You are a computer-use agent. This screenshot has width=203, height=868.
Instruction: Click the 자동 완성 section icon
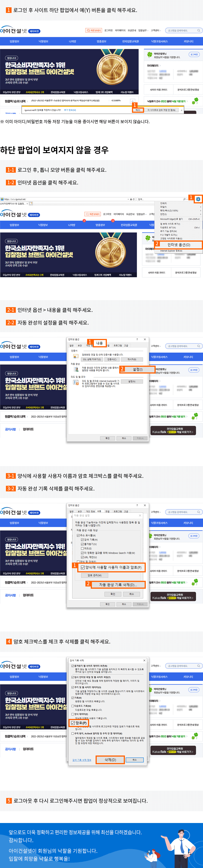(76, 370)
